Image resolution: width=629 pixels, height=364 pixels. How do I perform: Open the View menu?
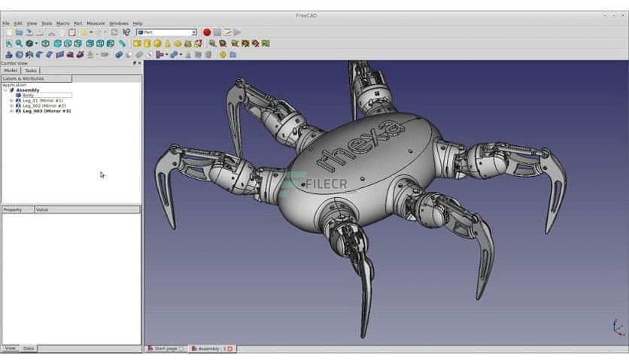point(32,23)
